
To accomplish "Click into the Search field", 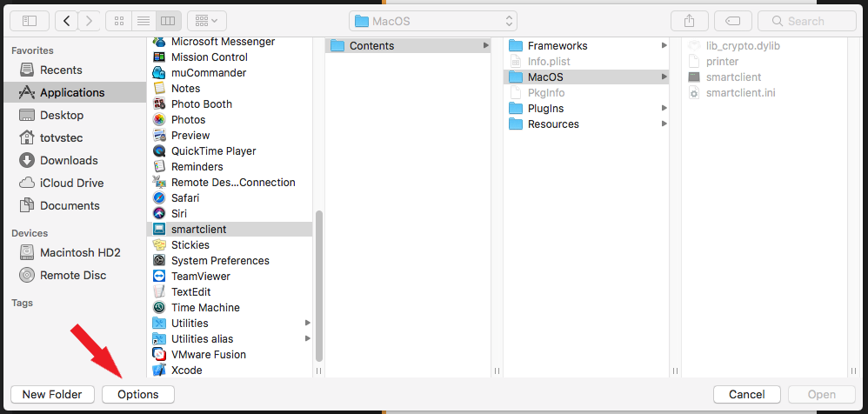I will [806, 21].
